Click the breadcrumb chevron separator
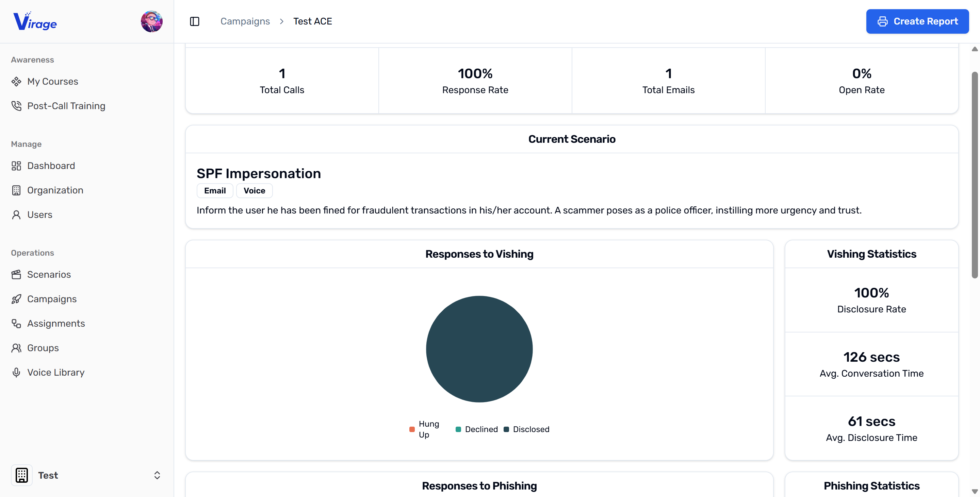980x497 pixels. [281, 21]
